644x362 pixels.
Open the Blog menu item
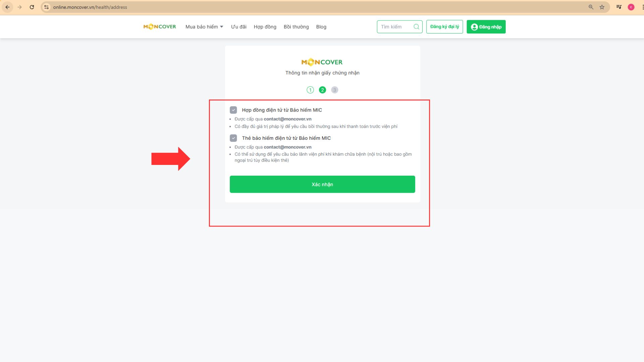point(321,27)
